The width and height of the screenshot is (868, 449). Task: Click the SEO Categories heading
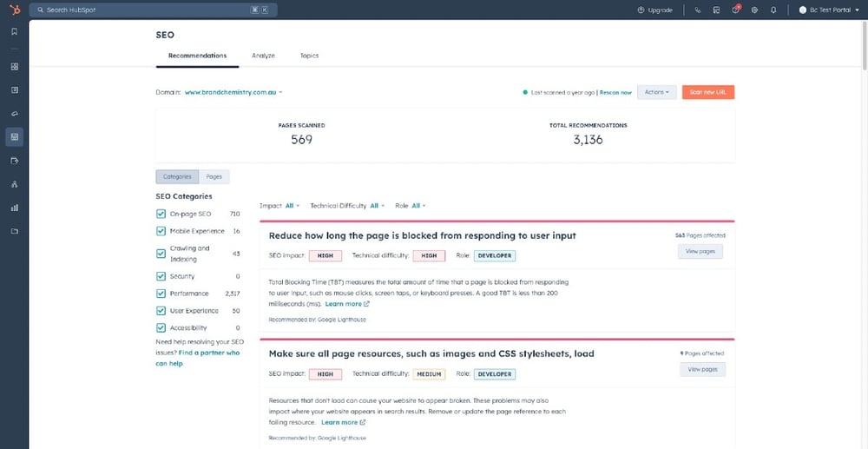184,196
